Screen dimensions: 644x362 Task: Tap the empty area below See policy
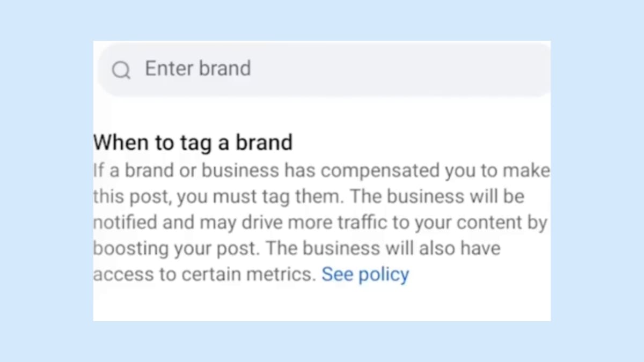point(322,303)
